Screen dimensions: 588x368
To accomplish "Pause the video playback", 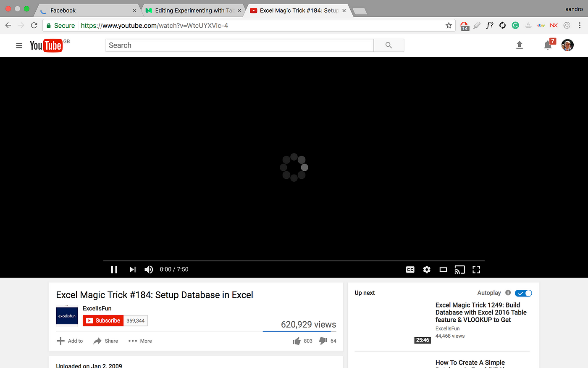I will pyautogui.click(x=114, y=270).
